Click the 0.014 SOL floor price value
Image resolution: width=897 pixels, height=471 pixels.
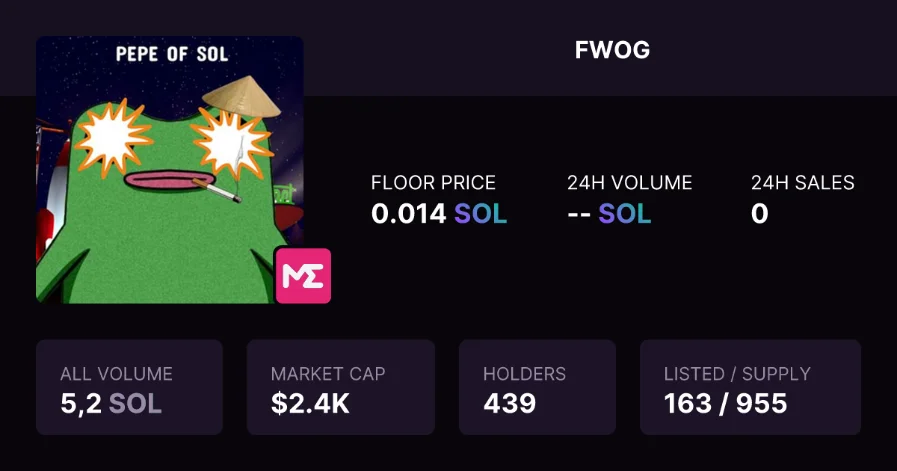439,214
